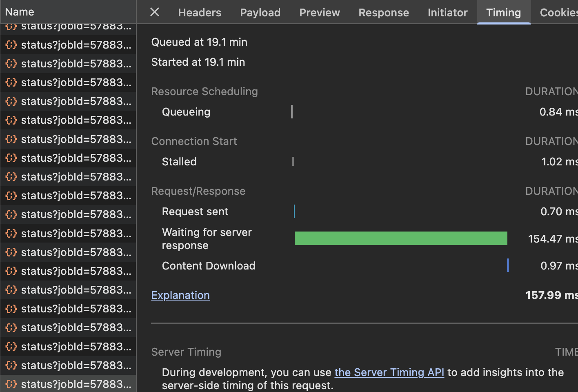
Task: Open the Response tab
Action: click(x=384, y=12)
